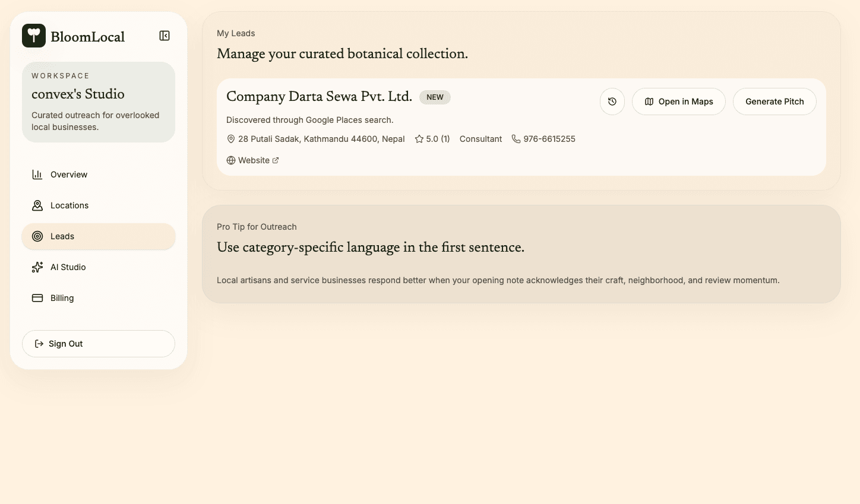Open the Overview section
The width and height of the screenshot is (860, 504).
pyautogui.click(x=68, y=174)
